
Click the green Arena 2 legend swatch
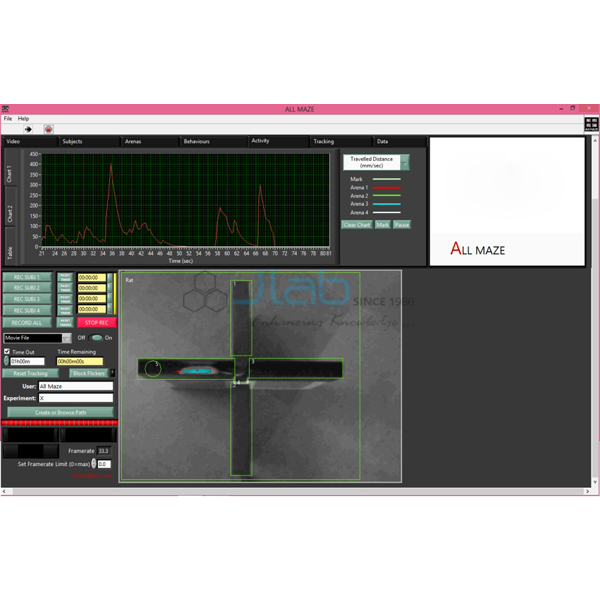point(386,196)
